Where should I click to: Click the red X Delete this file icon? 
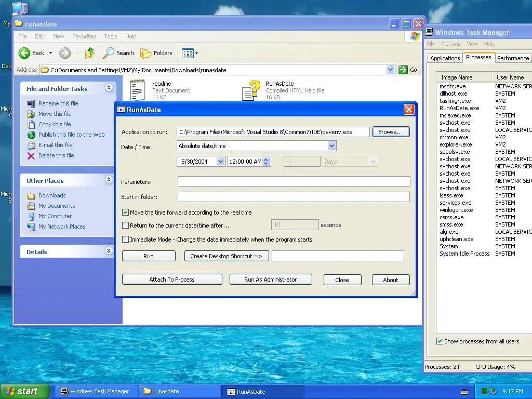(x=31, y=156)
